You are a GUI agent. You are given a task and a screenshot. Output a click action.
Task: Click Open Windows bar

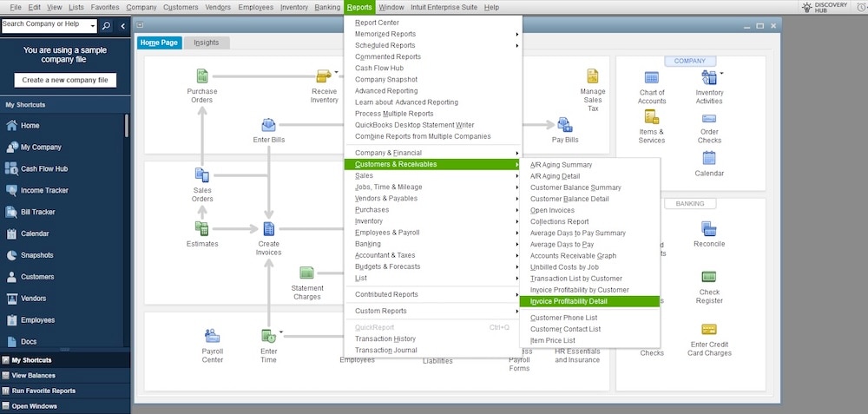[65, 406]
